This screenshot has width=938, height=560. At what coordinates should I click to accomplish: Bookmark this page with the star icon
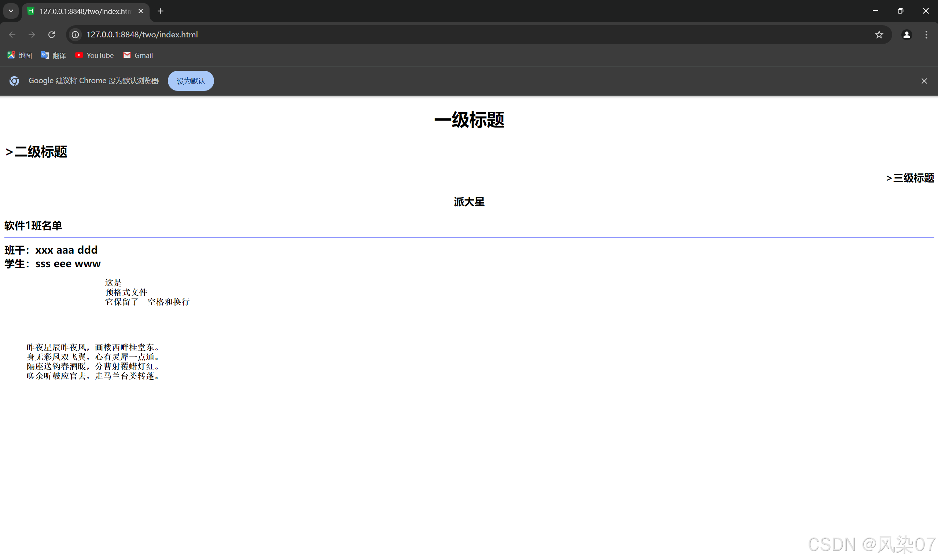(x=879, y=35)
